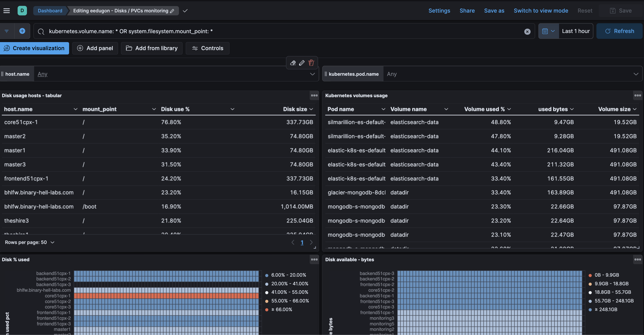Open the filter menu icon left of query bar
This screenshot has height=335, width=644.
point(7,31)
